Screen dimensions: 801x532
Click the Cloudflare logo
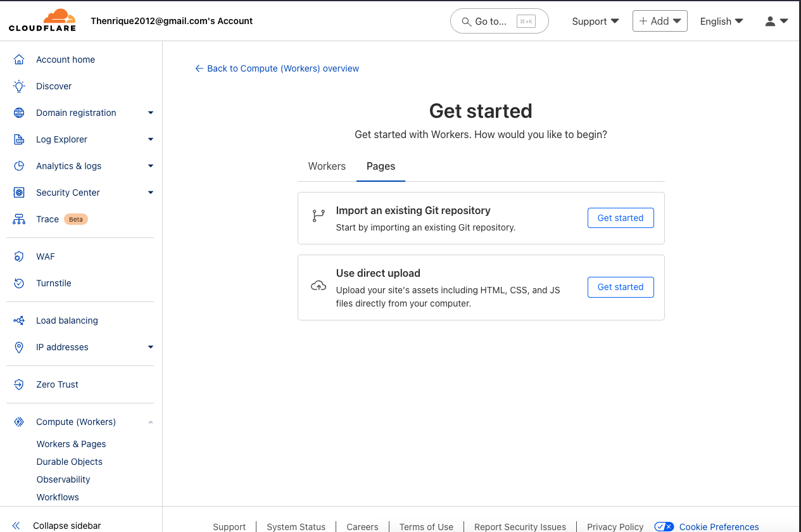coord(42,20)
